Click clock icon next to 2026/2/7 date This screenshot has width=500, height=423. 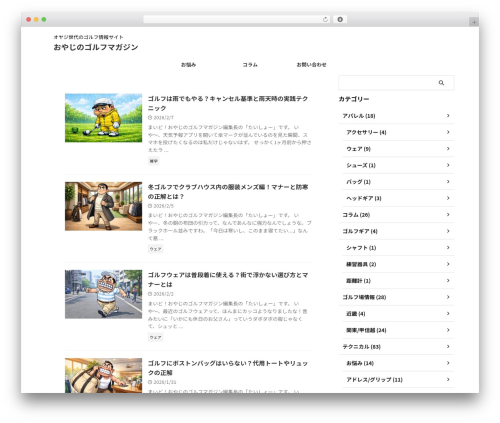point(150,118)
